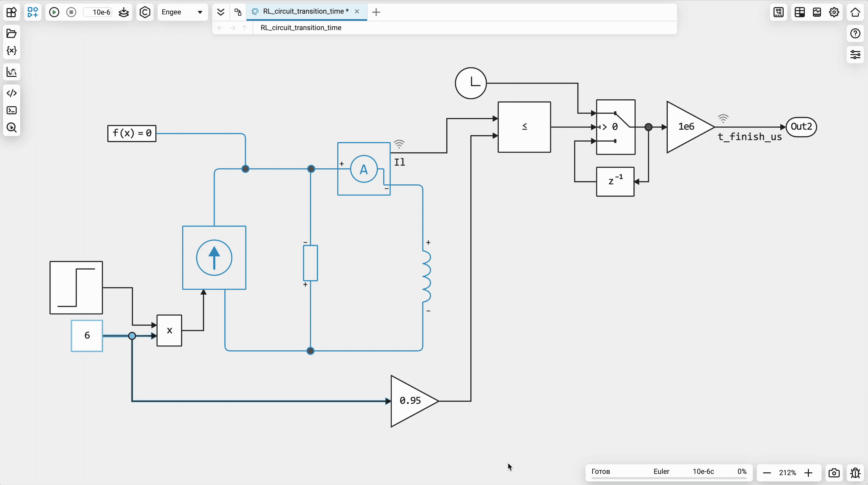Image resolution: width=868 pixels, height=485 pixels.
Task: Click the RL_circuit_transition_time breadcrumb
Action: pyautogui.click(x=301, y=28)
